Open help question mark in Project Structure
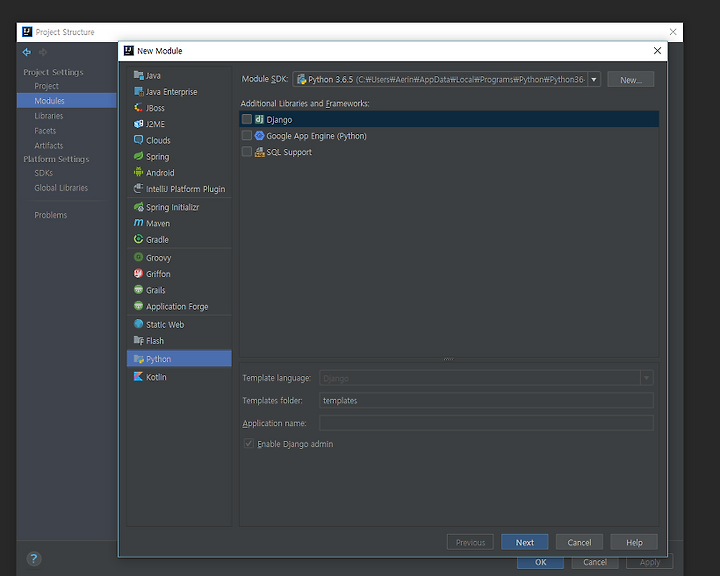This screenshot has width=720, height=576. pos(34,559)
